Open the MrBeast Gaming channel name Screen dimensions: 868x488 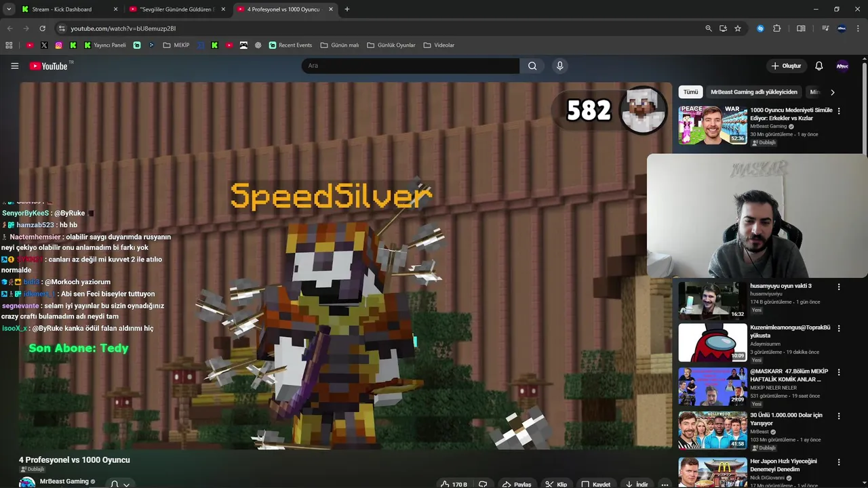pos(64,481)
